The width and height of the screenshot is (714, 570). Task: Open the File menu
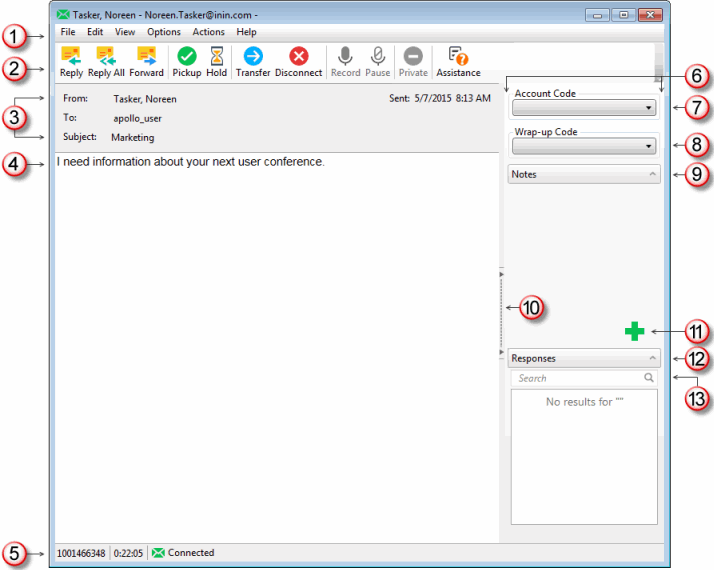67,32
